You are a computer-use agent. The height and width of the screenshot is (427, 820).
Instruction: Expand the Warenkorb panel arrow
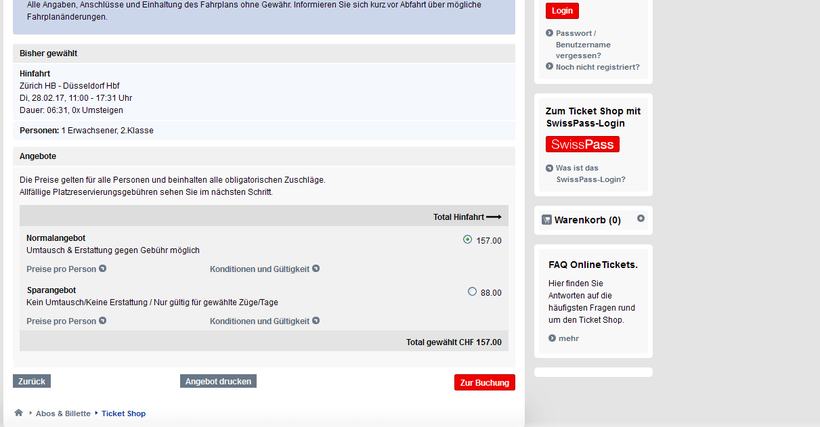pos(641,219)
